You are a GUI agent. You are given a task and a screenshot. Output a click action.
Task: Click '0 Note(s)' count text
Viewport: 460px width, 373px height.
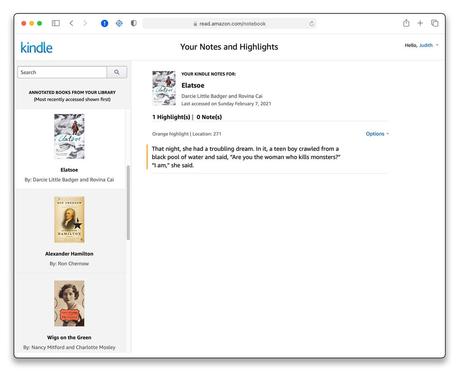coord(209,117)
